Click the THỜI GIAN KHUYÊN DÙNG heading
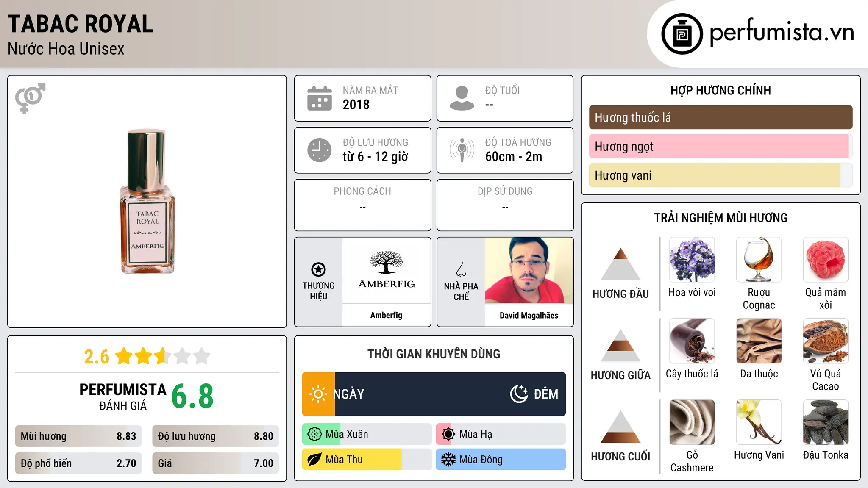 (x=434, y=354)
